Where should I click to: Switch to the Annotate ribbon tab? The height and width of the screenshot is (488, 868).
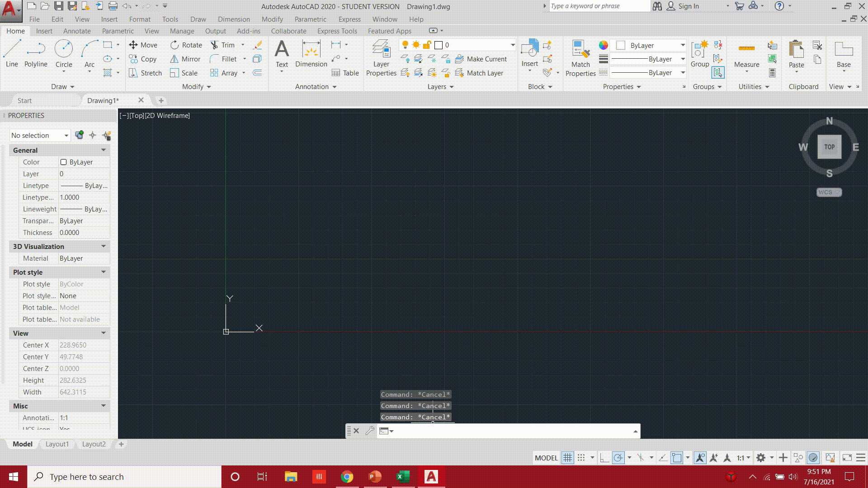coord(77,31)
